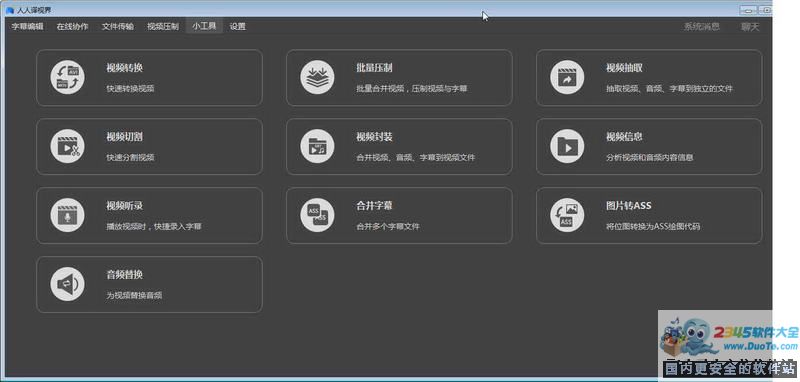
Task: Click the 批量压制 title text
Action: (374, 68)
